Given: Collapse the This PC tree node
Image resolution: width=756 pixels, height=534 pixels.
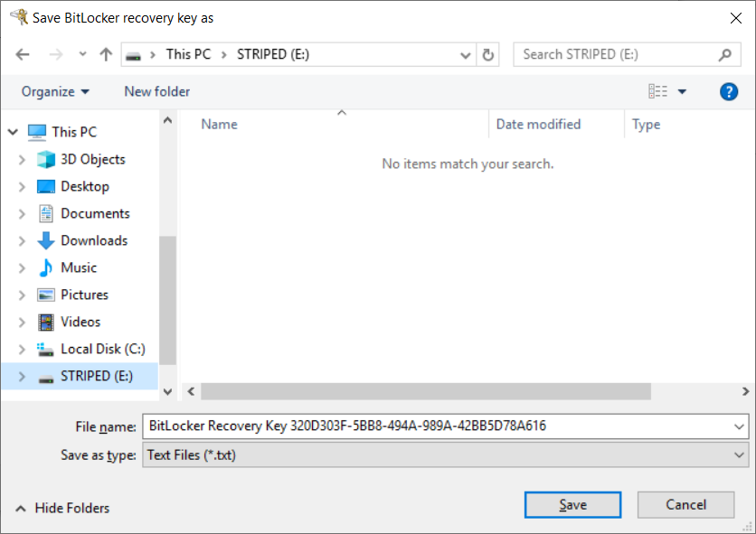Looking at the screenshot, I should [x=13, y=132].
